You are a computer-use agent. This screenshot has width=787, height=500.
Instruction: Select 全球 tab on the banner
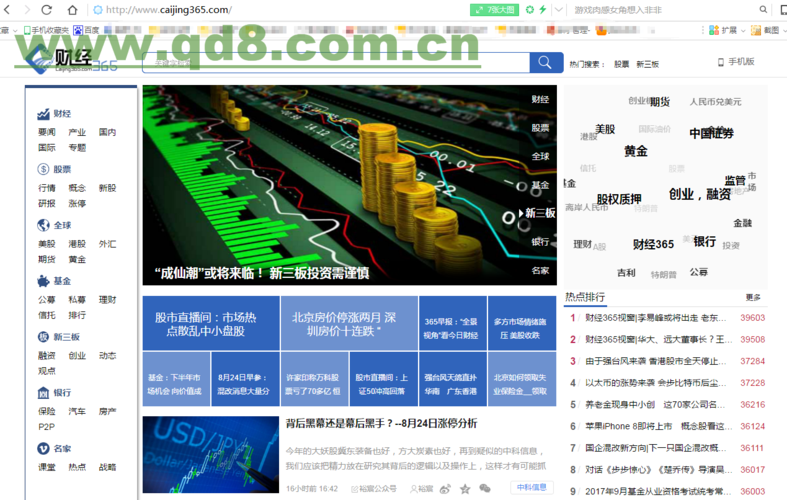tap(541, 157)
